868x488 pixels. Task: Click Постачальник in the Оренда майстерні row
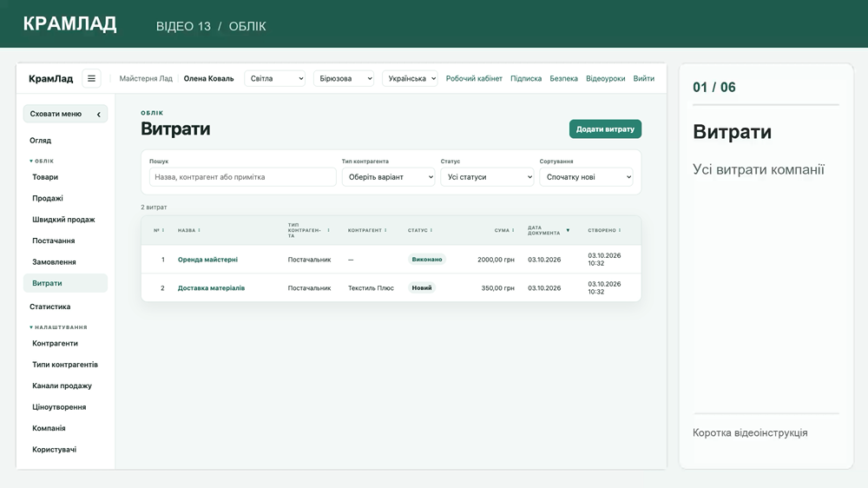point(310,260)
